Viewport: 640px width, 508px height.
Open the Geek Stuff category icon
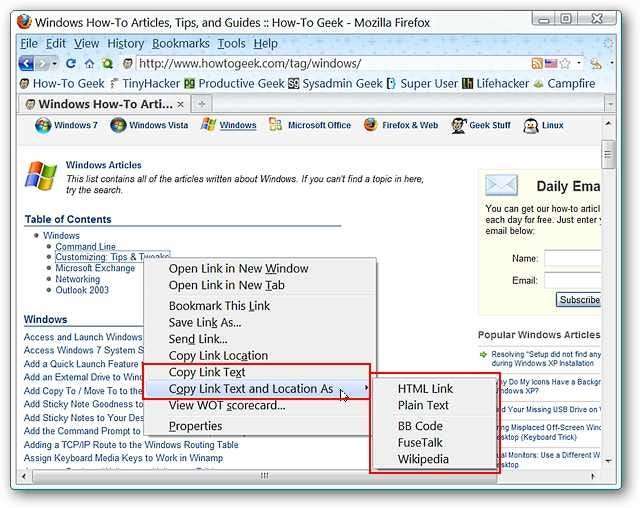pos(459,125)
